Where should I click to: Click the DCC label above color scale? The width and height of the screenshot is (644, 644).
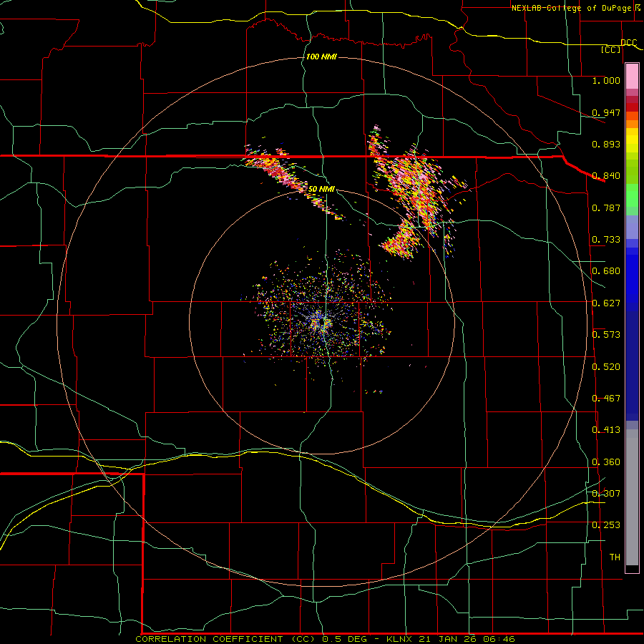tap(629, 43)
